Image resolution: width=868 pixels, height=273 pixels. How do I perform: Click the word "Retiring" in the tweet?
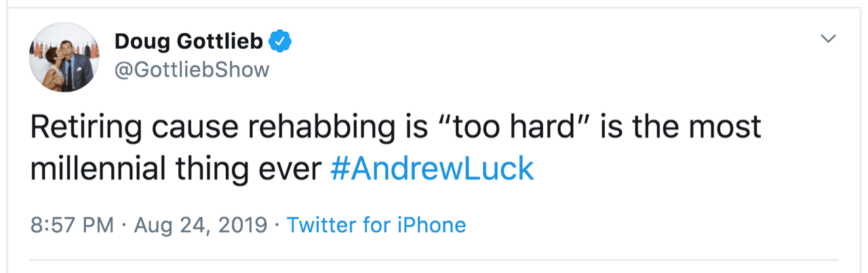pyautogui.click(x=77, y=128)
